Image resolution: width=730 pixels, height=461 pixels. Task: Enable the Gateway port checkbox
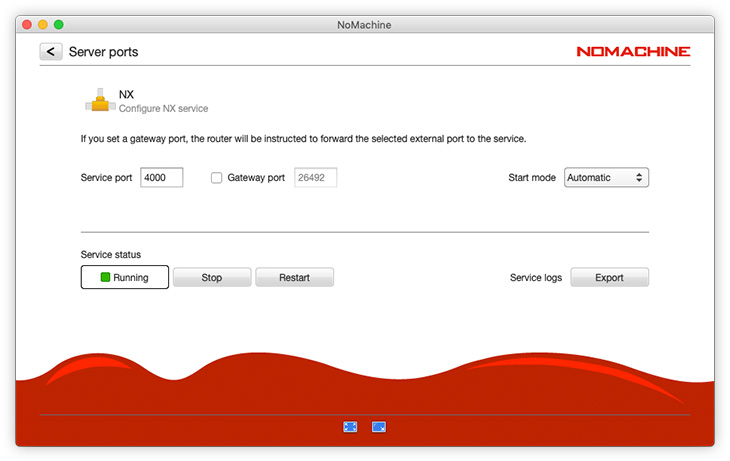[x=216, y=178]
